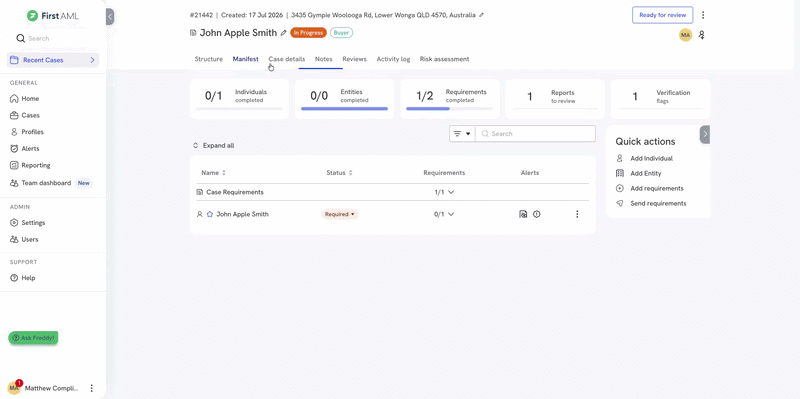Click Expand all toggle
The image size is (800, 399).
click(x=213, y=145)
